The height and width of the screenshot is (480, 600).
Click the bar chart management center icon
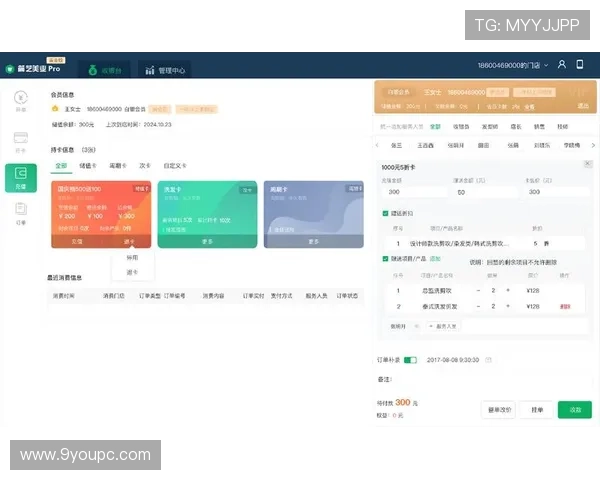tap(150, 70)
